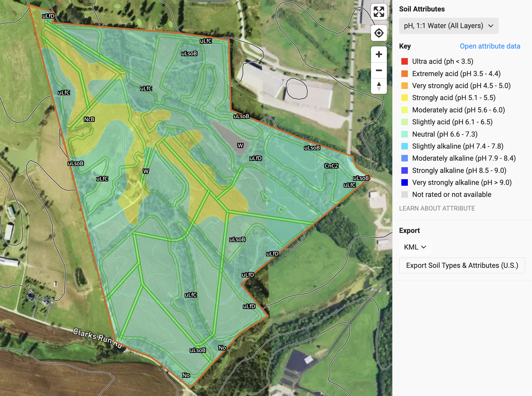Click the NcB soil label on map
Image resolution: width=532 pixels, height=396 pixels.
pyautogui.click(x=89, y=119)
